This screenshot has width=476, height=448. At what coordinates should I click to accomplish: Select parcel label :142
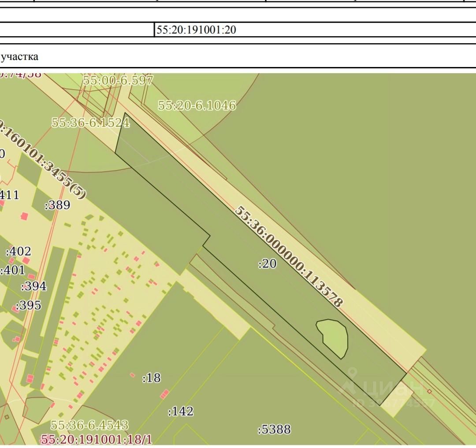point(181,411)
